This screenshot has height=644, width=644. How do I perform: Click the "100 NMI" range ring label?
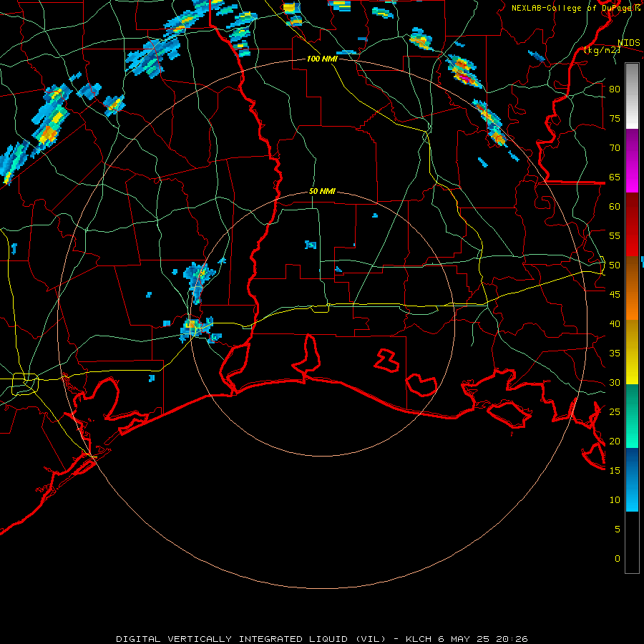(x=322, y=59)
